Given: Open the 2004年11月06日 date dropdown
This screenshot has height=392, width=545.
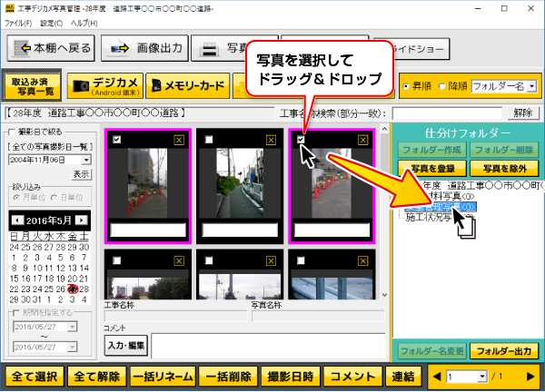Looking at the screenshot, I should [86, 160].
